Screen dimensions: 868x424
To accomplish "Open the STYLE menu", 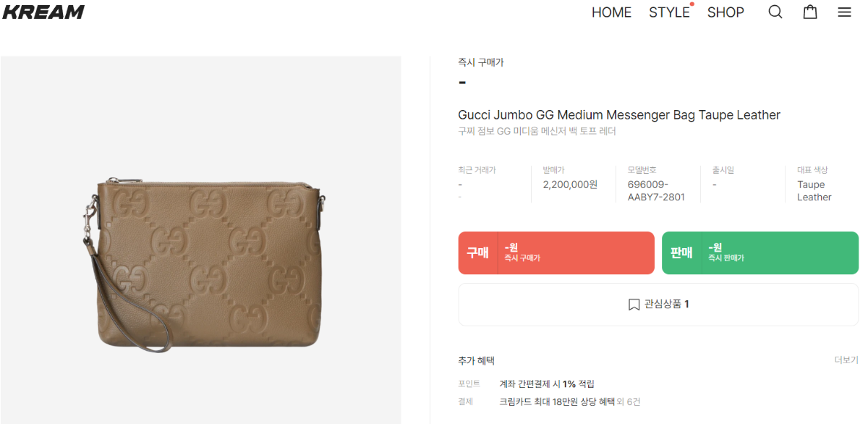I will 669,12.
